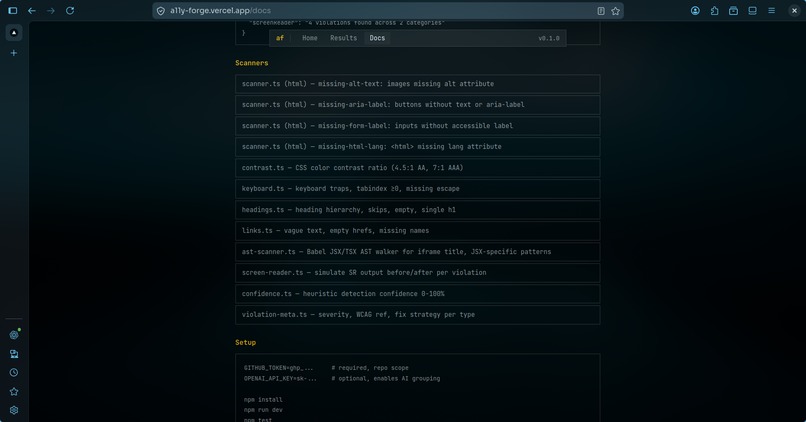Screen dimensions: 806x422
Task: Select the violation-meta.ts row
Action: pyautogui.click(x=417, y=315)
